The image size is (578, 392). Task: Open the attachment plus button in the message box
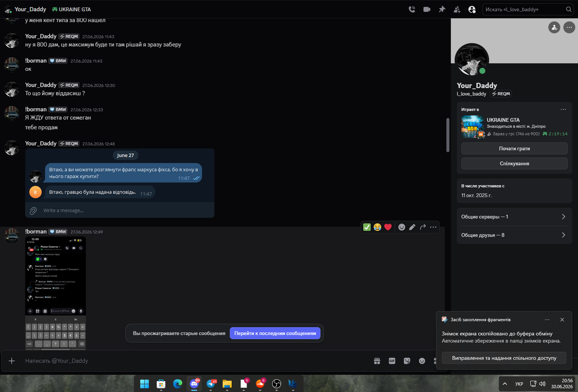pos(12,361)
